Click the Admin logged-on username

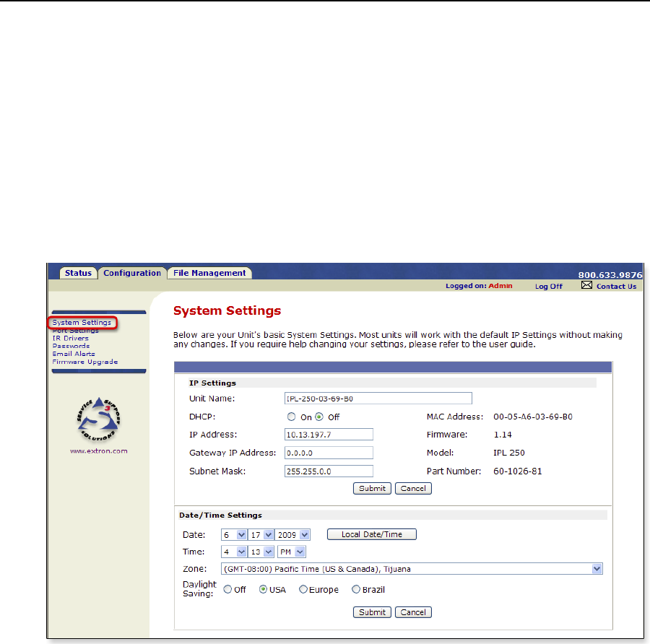tap(500, 285)
